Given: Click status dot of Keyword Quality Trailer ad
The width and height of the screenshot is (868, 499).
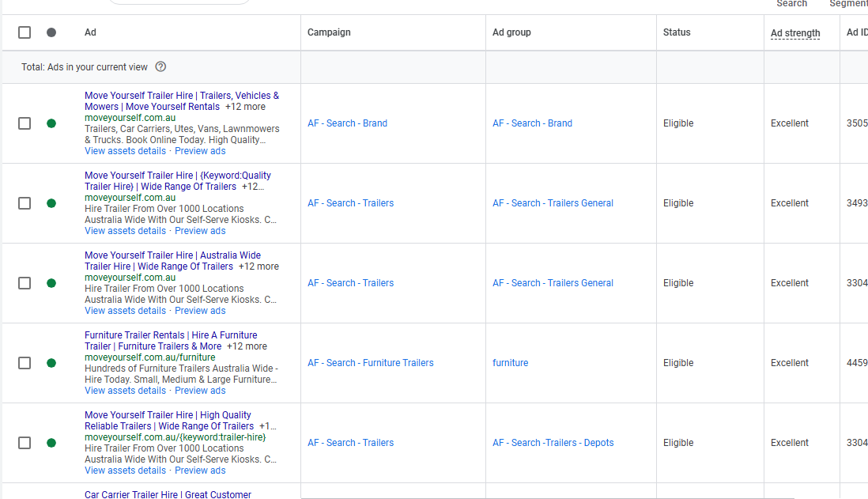Looking at the screenshot, I should pos(51,203).
